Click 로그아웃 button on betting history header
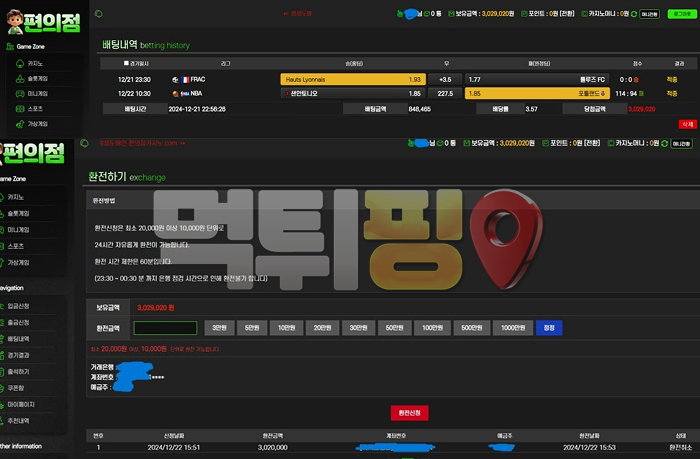Image resolution: width=700 pixels, height=459 pixels. click(x=682, y=14)
